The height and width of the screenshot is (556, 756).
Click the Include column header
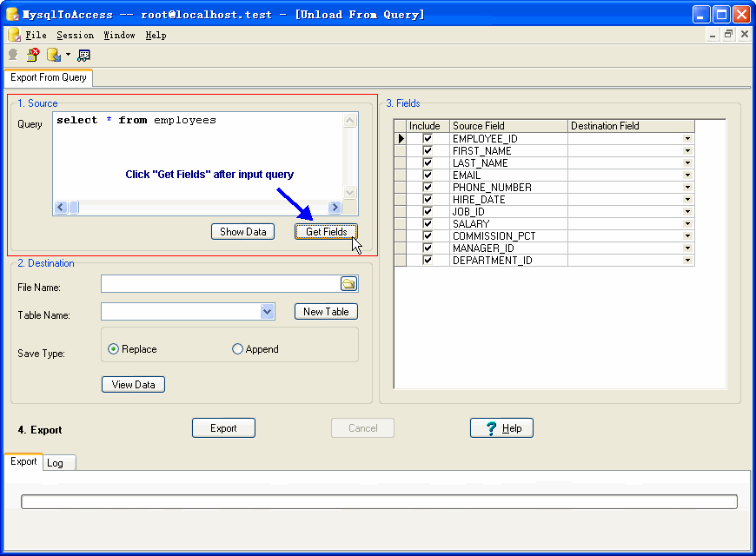(428, 126)
